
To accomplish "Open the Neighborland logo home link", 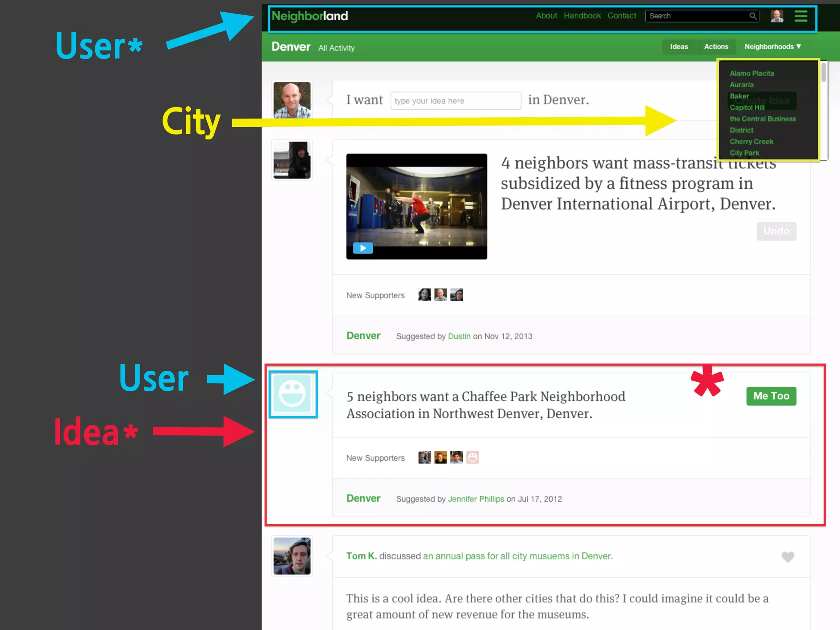I will click(310, 16).
